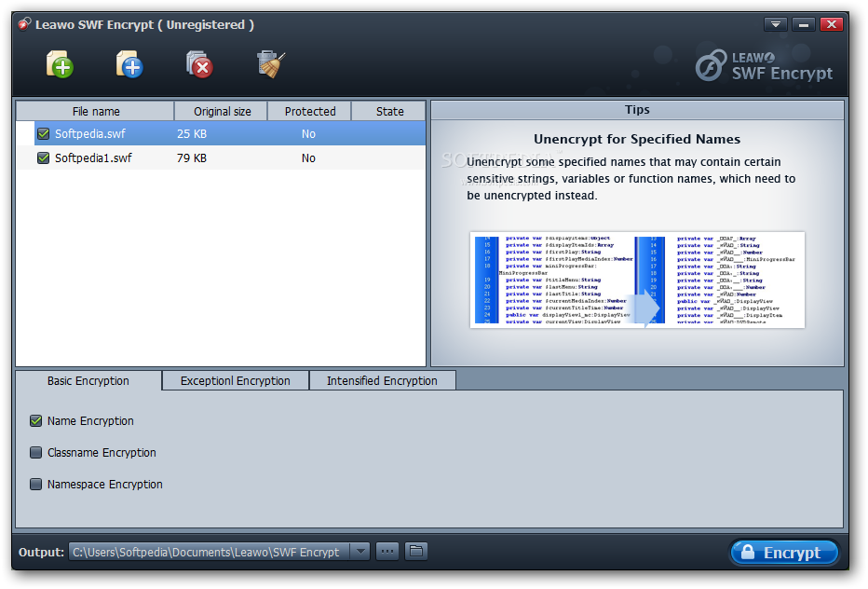Viewport: 868px width, 589px height.
Task: Switch to the Basic Encryption tab
Action: (x=88, y=380)
